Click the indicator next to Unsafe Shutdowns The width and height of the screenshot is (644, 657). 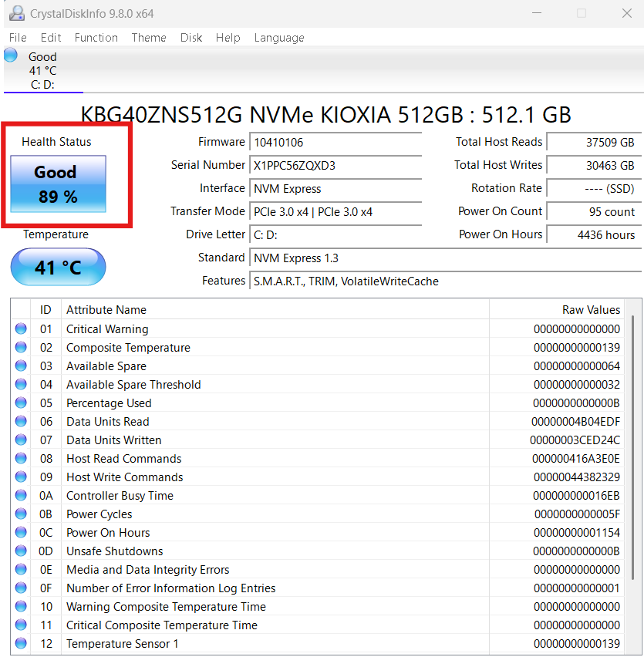pos(19,551)
